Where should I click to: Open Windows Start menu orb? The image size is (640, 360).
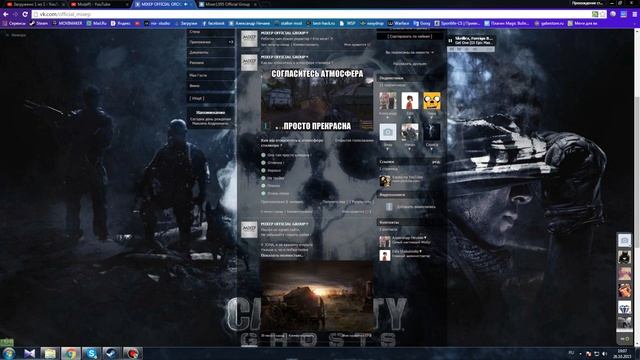tap(9, 353)
